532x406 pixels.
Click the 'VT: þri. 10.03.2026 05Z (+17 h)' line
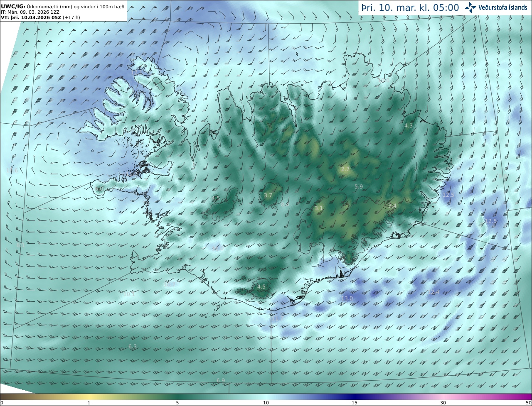(40, 17)
